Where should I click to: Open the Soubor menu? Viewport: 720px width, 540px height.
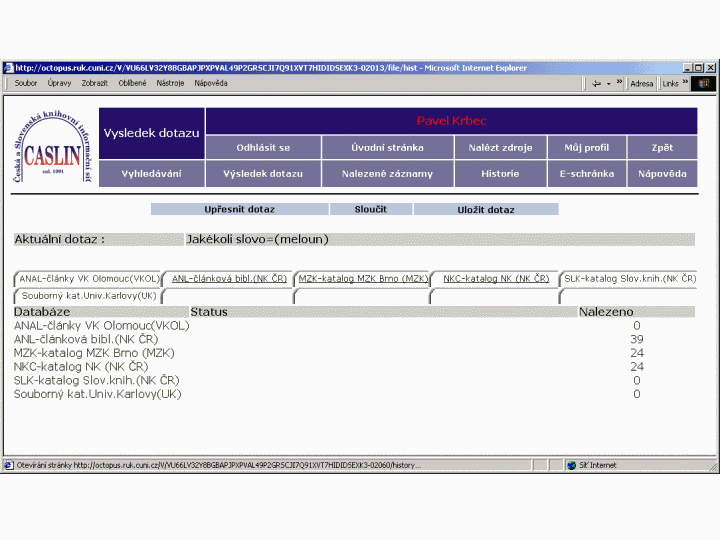coord(26,83)
